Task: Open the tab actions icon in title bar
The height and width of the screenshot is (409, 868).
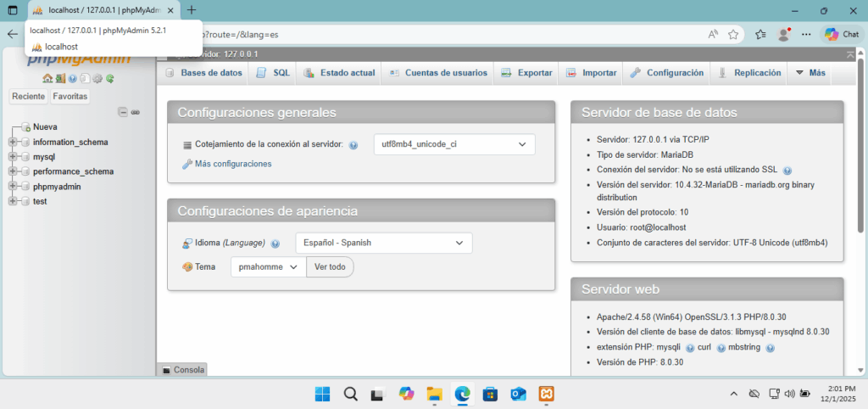Action: coord(13,10)
